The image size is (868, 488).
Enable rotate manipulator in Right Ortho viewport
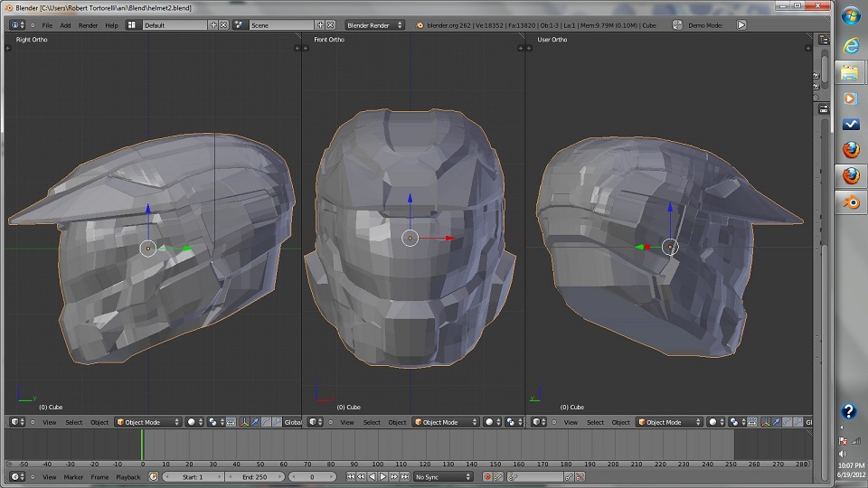click(x=266, y=422)
